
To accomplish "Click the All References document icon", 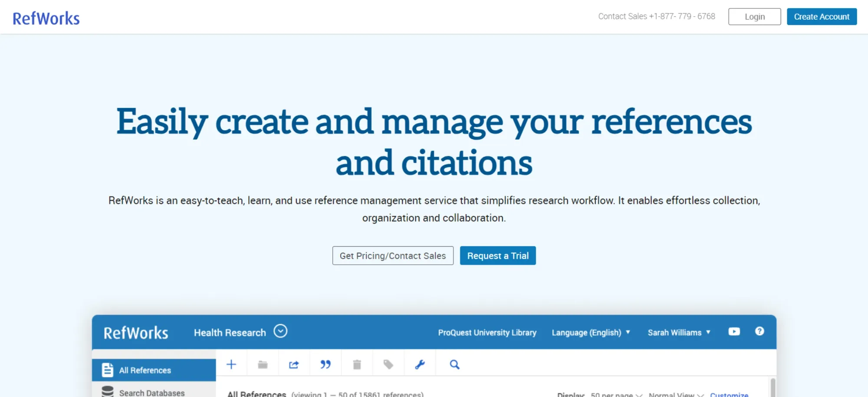I will 107,370.
